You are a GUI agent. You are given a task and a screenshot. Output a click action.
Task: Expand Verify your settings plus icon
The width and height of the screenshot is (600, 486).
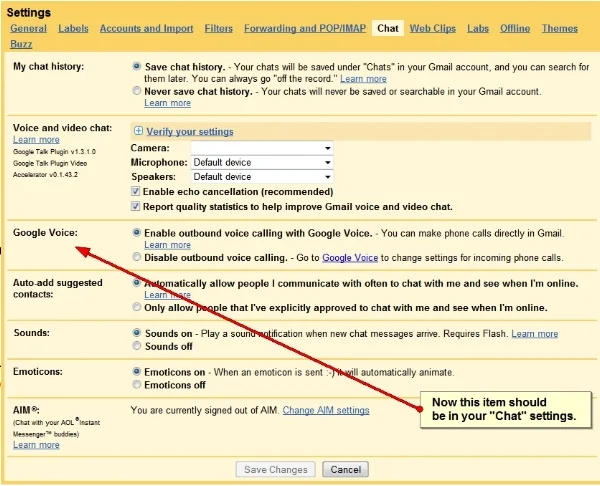coord(138,131)
